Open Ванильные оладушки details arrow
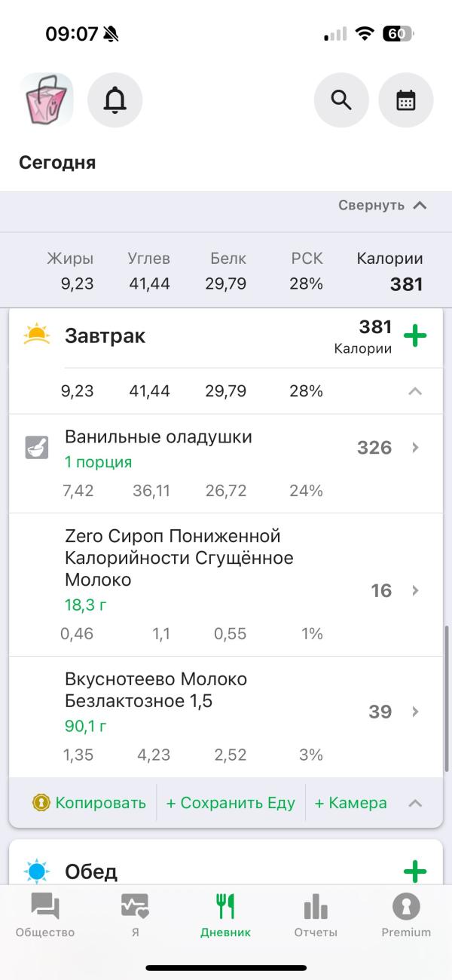Screen dimensions: 452x980 pos(415,448)
